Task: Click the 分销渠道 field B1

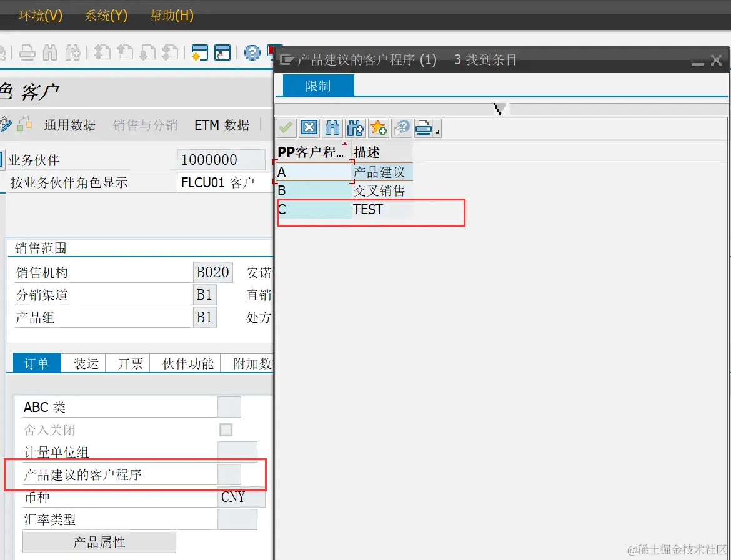Action: (x=205, y=295)
